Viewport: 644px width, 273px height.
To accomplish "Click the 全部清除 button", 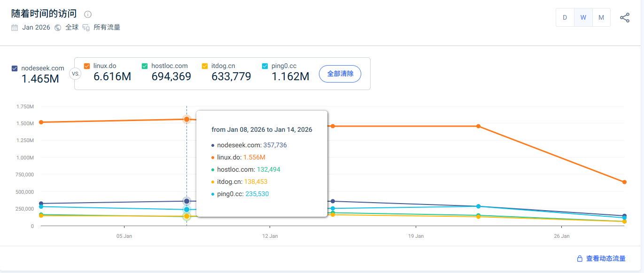I will coord(340,74).
